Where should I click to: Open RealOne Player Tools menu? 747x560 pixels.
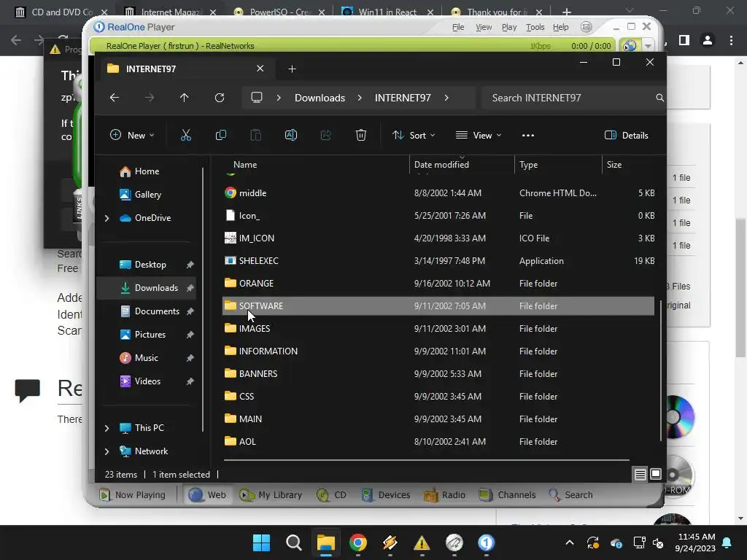click(x=535, y=27)
